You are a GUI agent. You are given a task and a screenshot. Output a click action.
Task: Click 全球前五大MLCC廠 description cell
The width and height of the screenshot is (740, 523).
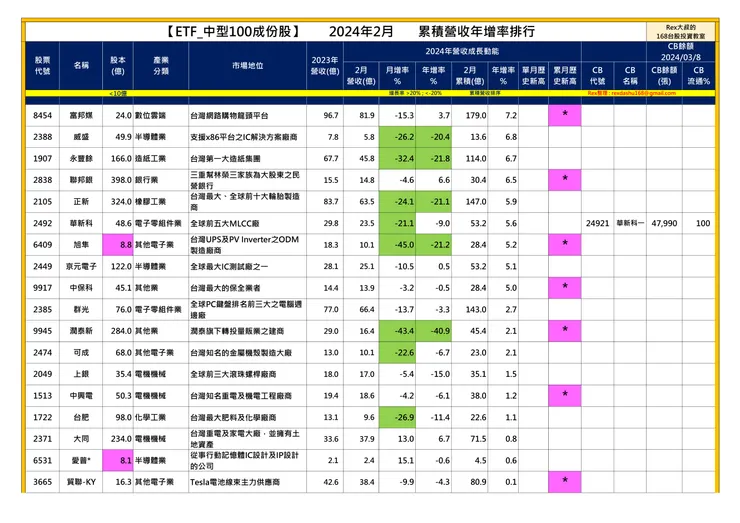pyautogui.click(x=247, y=223)
